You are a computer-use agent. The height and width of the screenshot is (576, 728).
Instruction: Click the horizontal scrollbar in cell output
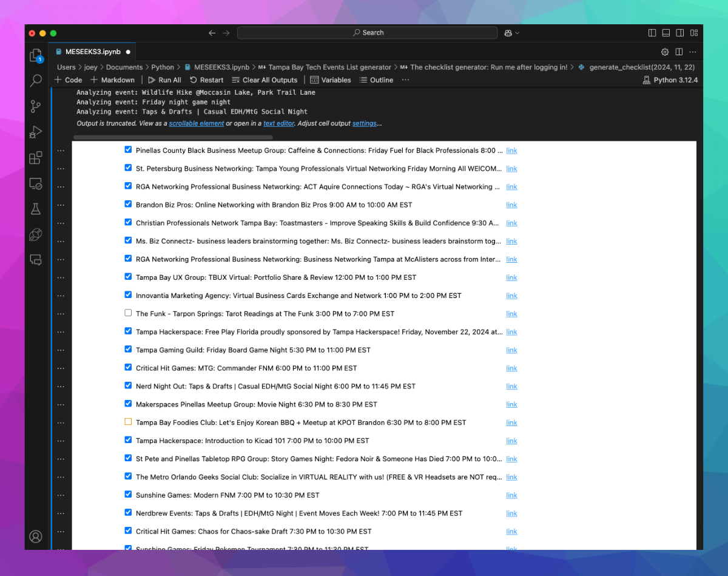(x=173, y=137)
